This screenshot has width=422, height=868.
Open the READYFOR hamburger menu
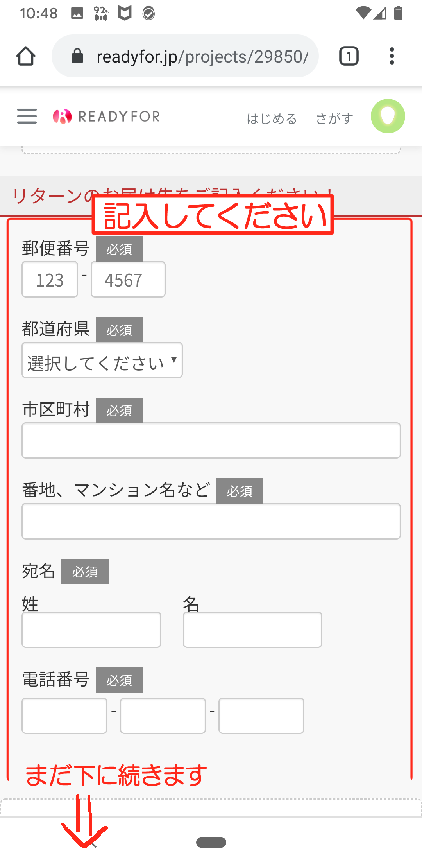pos(27,116)
